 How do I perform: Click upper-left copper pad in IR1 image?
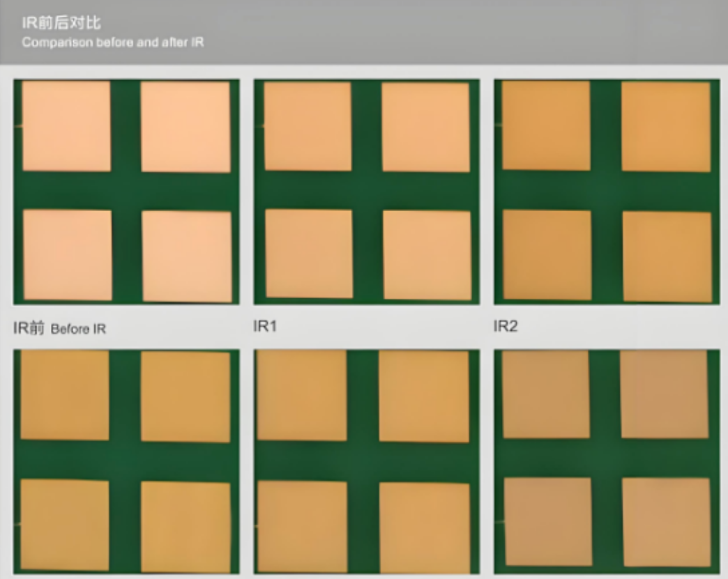pos(308,126)
